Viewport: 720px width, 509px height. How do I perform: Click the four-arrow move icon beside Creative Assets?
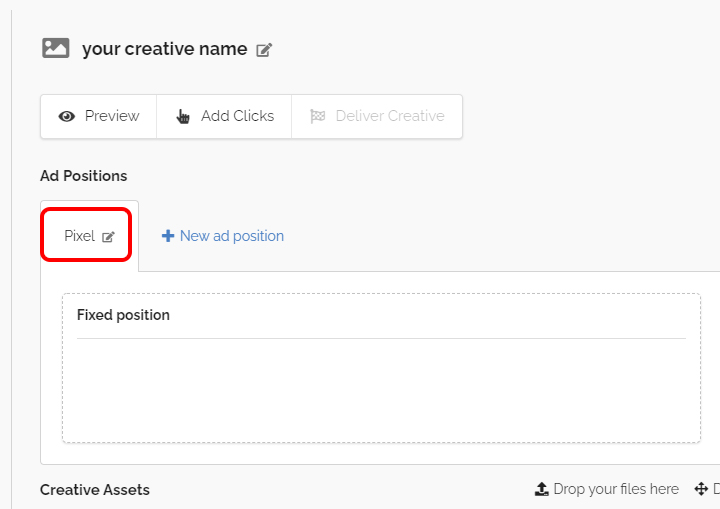[701, 489]
